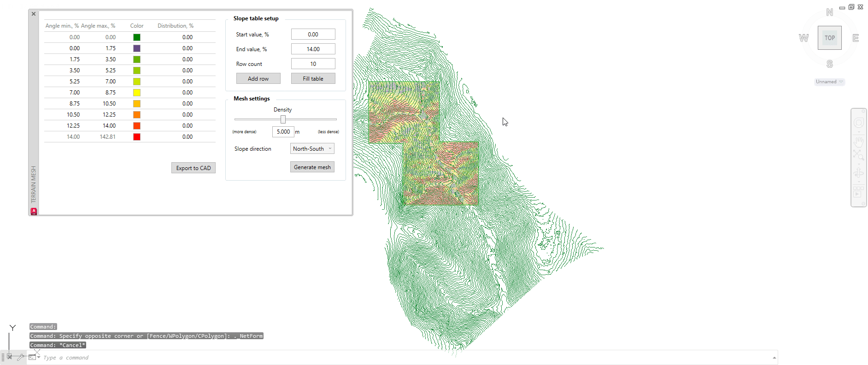Click the amber swatch in row 8.75–10.50
868x365 pixels.
[137, 104]
